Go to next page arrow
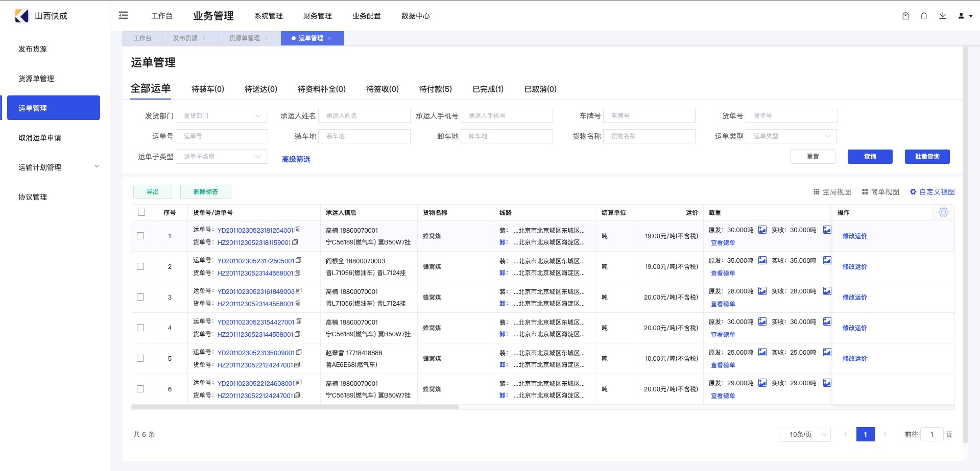The width and height of the screenshot is (980, 471). coord(885,434)
